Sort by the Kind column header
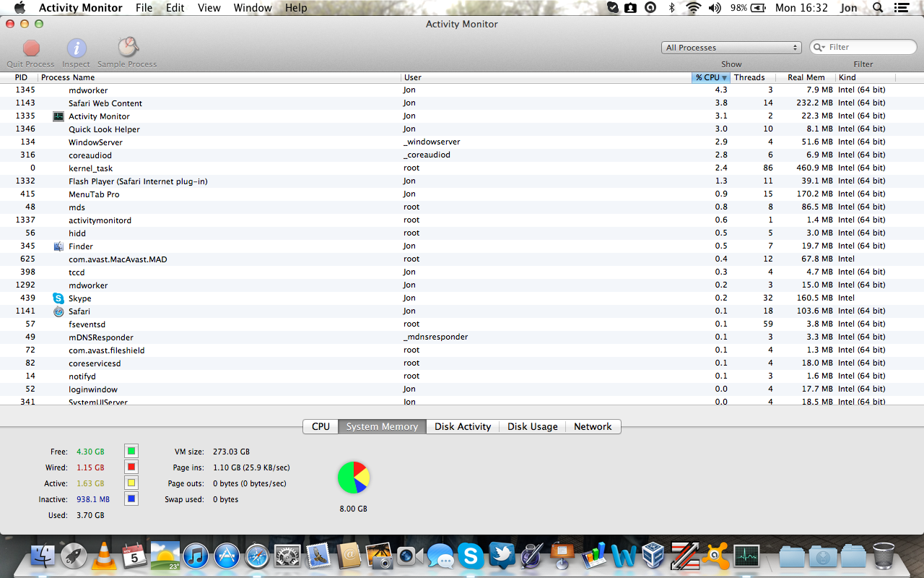This screenshot has height=578, width=924. (x=866, y=77)
